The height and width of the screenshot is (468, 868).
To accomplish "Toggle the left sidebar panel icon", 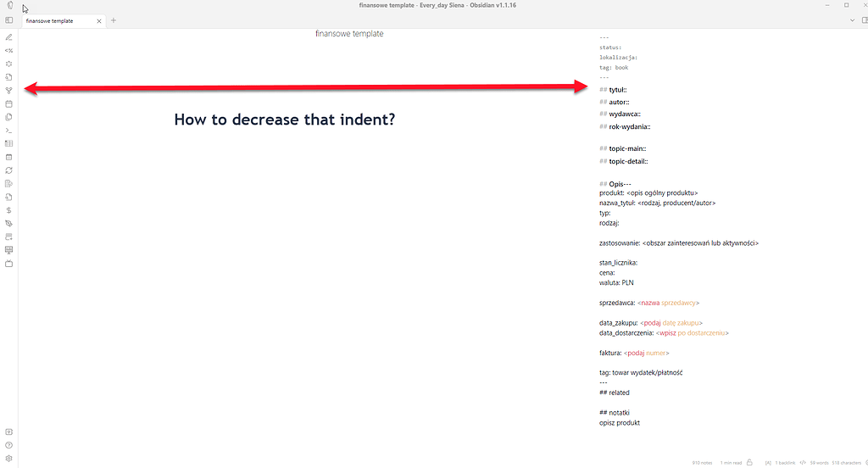I will [8, 20].
